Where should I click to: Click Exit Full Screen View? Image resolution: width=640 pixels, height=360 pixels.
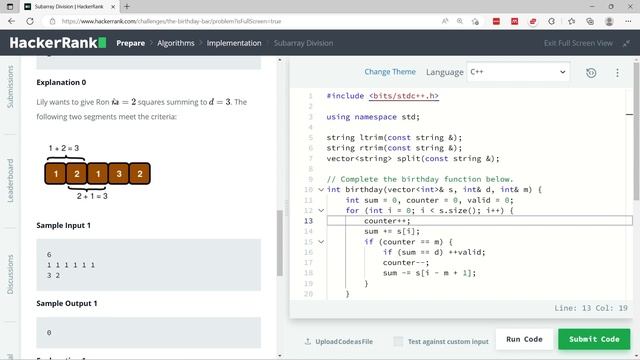click(578, 43)
